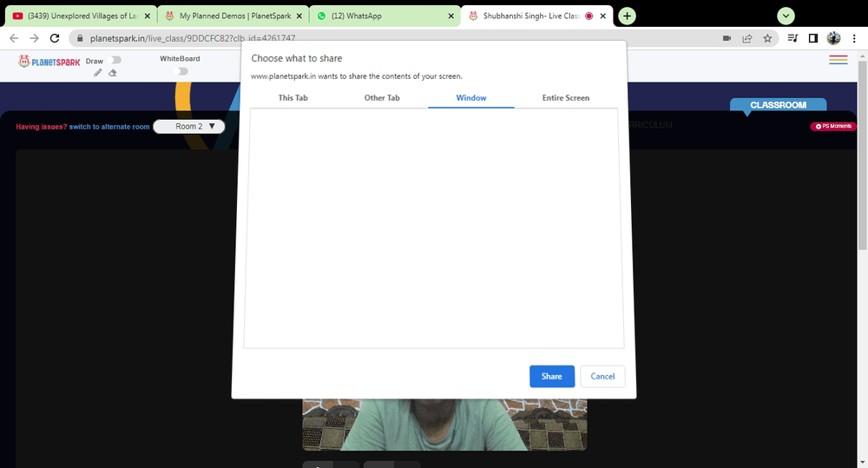Click switch to alternate room link
The width and height of the screenshot is (868, 468).
[109, 127]
